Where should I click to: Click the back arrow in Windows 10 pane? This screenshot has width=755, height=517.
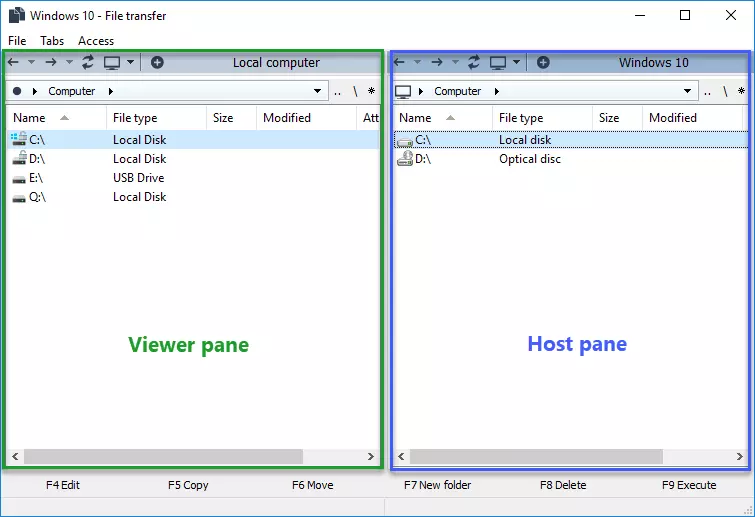pos(400,62)
